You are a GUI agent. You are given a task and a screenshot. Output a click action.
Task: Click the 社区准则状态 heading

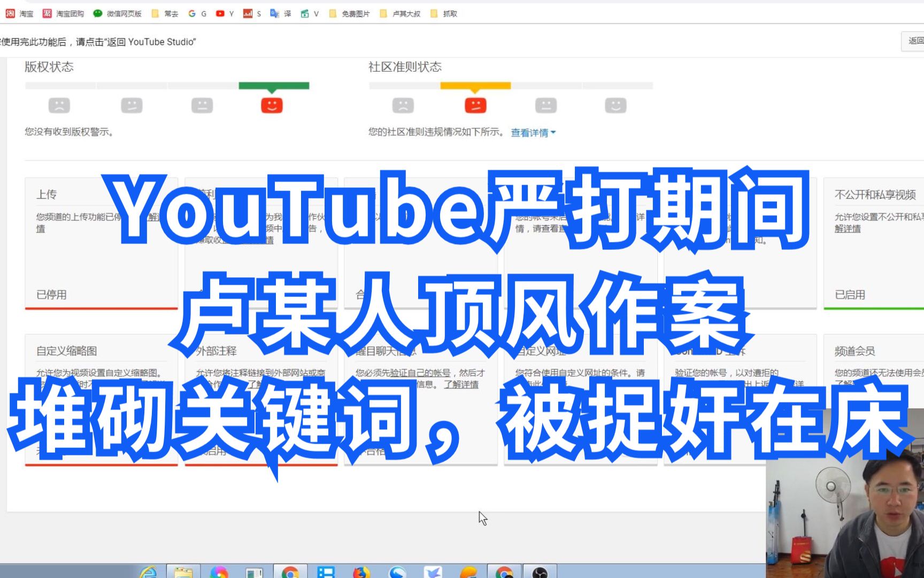pos(405,67)
